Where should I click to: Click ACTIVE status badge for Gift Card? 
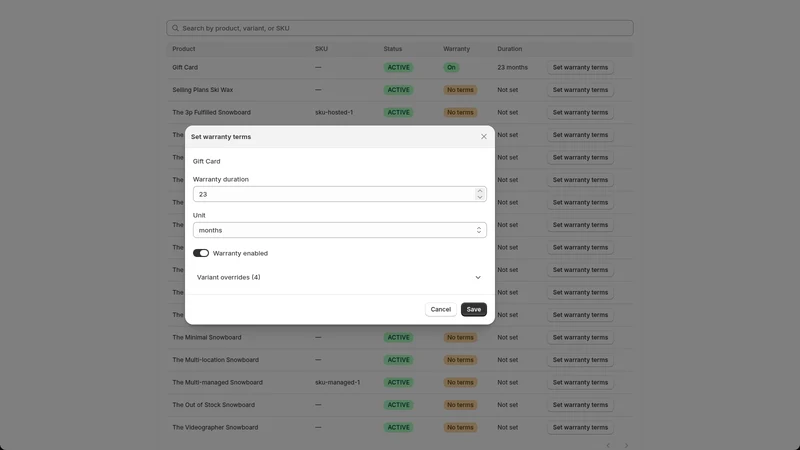tap(398, 67)
